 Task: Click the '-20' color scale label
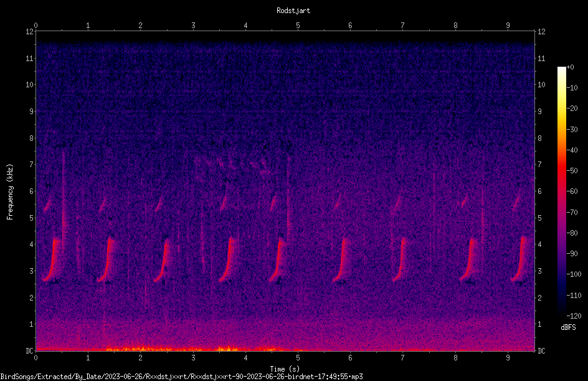[x=572, y=109]
